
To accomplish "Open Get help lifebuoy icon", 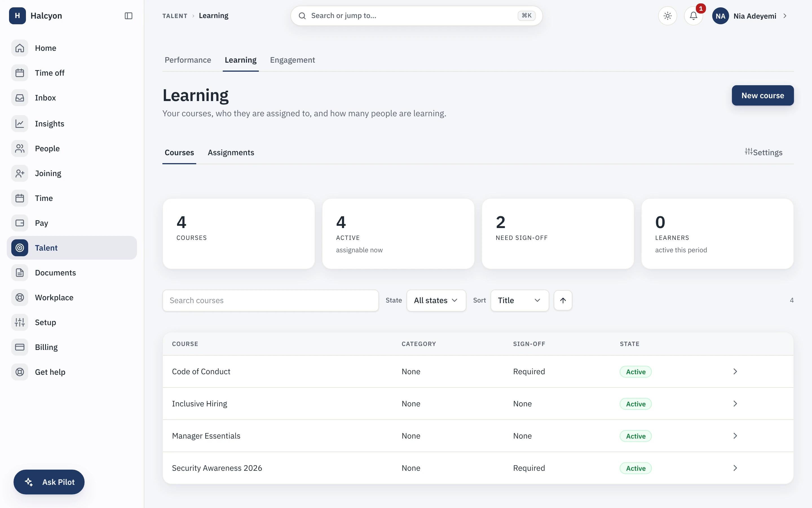I will point(20,372).
